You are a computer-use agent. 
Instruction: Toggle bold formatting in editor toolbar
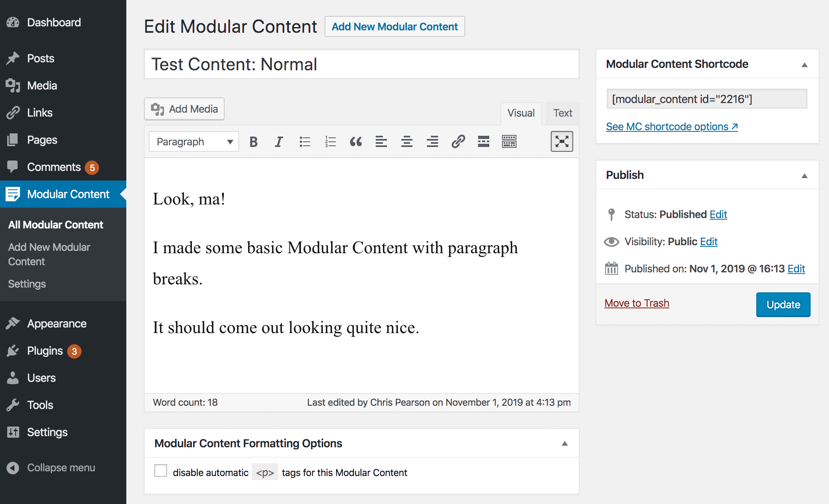click(253, 142)
